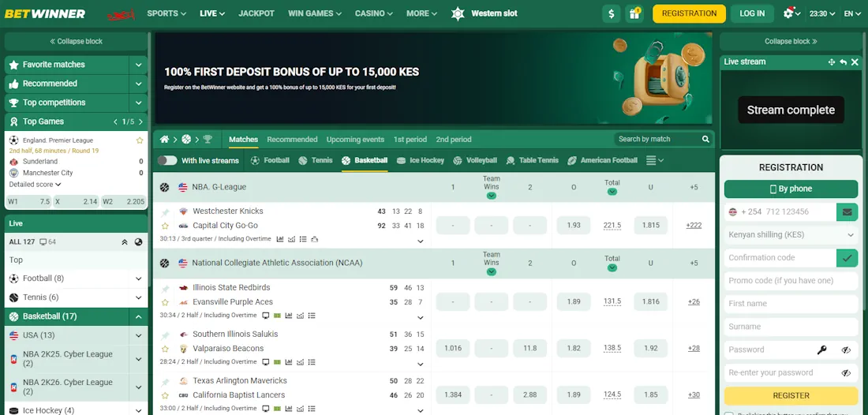Image resolution: width=868 pixels, height=415 pixels.
Task: Expand the Favorite matches section
Action: tap(138, 65)
